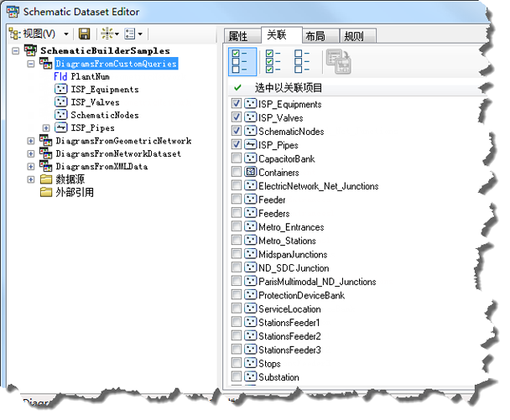Click the ISP_Pipes link icon in association list
This screenshot has width=510, height=420.
[250, 144]
